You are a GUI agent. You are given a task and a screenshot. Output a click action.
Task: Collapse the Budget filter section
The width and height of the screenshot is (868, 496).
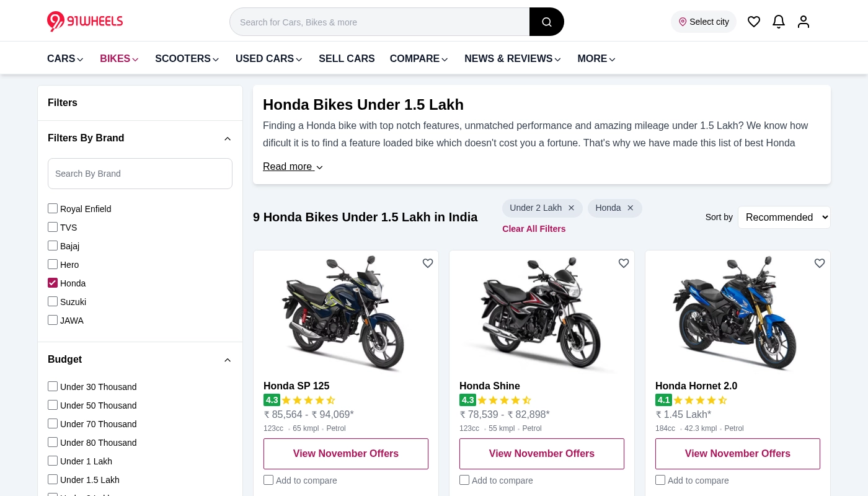(228, 360)
